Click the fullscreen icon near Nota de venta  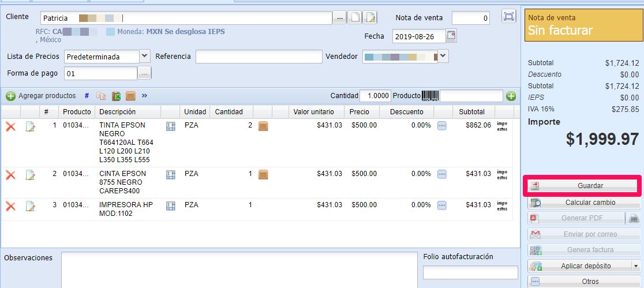[508, 17]
